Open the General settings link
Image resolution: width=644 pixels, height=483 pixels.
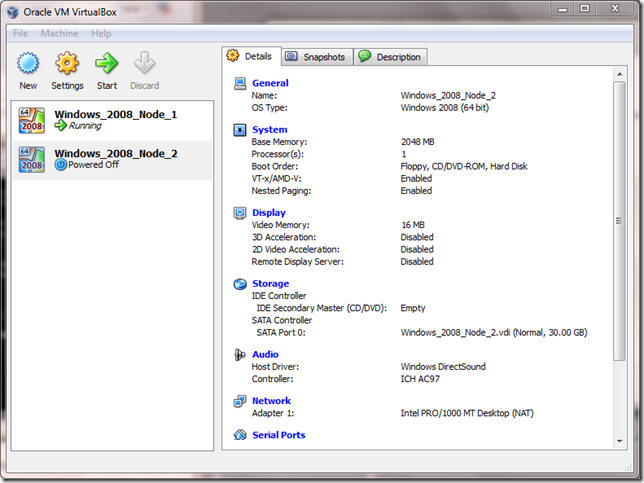tap(270, 83)
